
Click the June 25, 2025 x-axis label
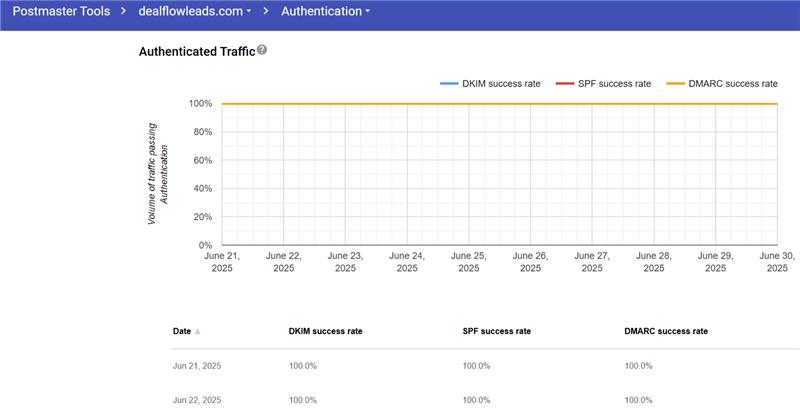pyautogui.click(x=468, y=262)
